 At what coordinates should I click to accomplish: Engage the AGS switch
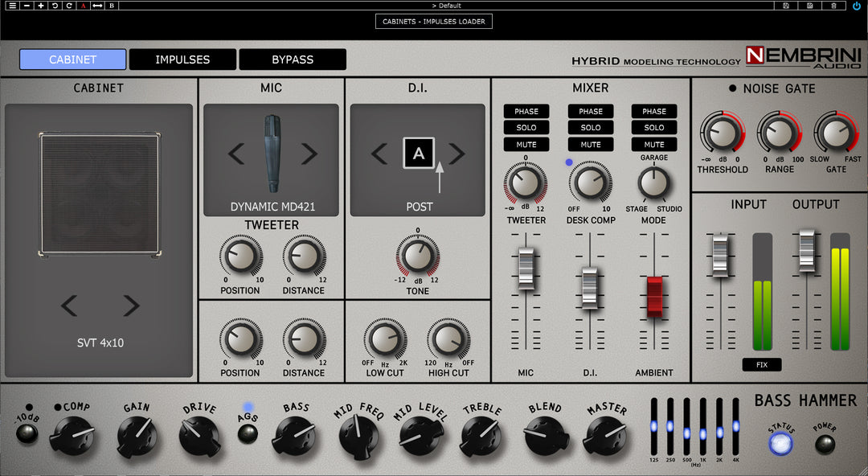click(x=248, y=435)
